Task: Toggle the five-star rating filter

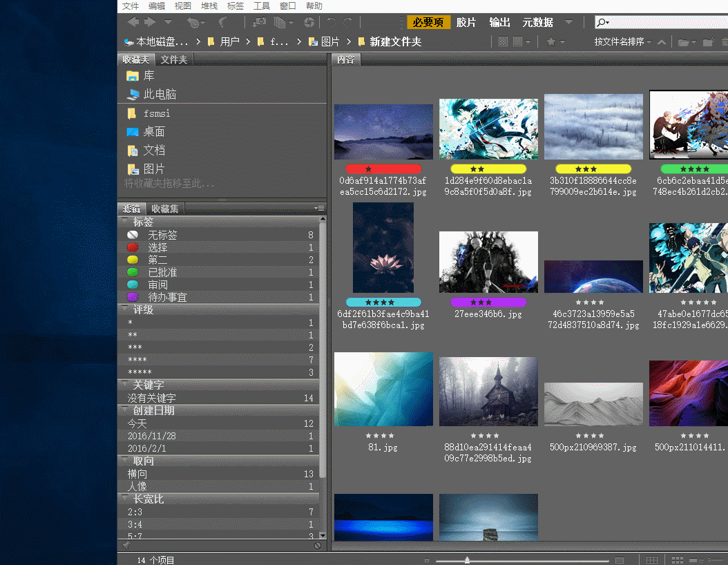Action: click(x=140, y=372)
